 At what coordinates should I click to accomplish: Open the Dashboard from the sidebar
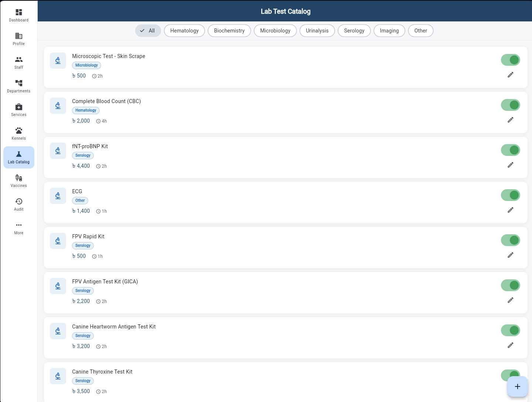point(19,16)
